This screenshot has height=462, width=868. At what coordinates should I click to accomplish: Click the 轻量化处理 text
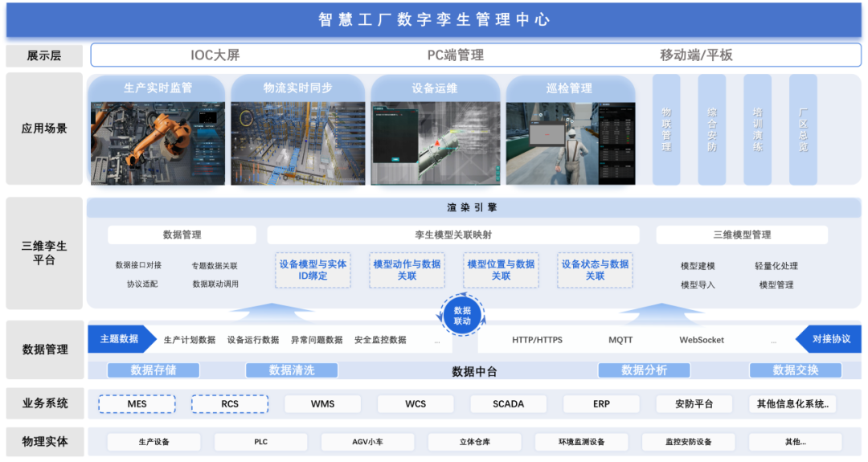click(776, 266)
